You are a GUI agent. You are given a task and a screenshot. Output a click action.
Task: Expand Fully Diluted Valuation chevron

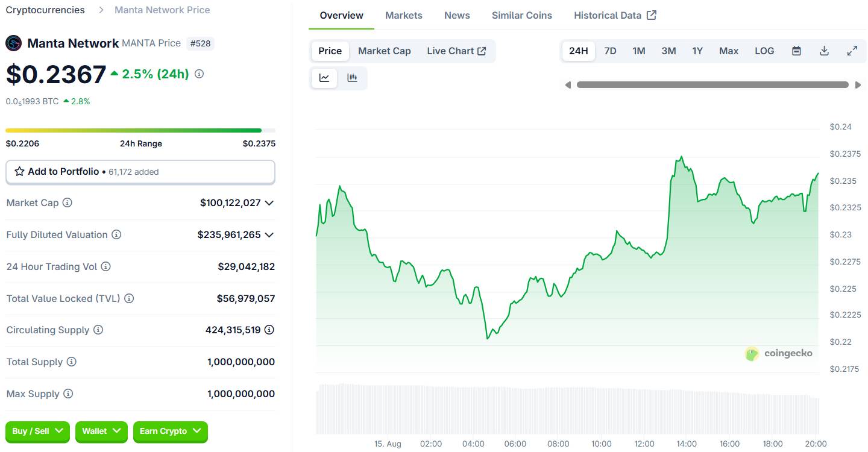[x=269, y=235]
